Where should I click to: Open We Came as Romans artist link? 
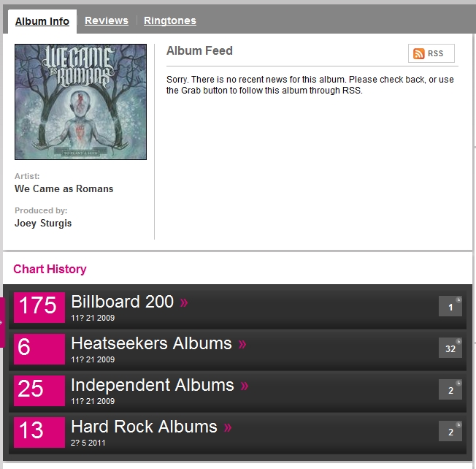(64, 188)
